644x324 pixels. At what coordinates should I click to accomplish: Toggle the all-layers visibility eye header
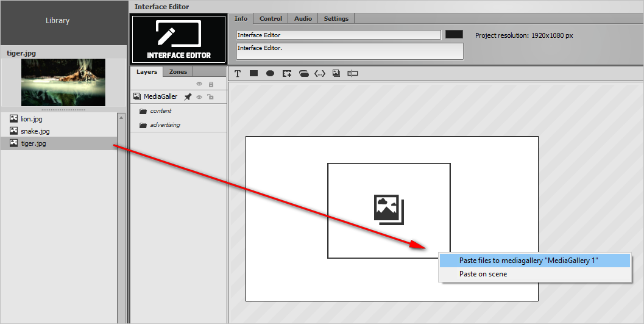[199, 84]
